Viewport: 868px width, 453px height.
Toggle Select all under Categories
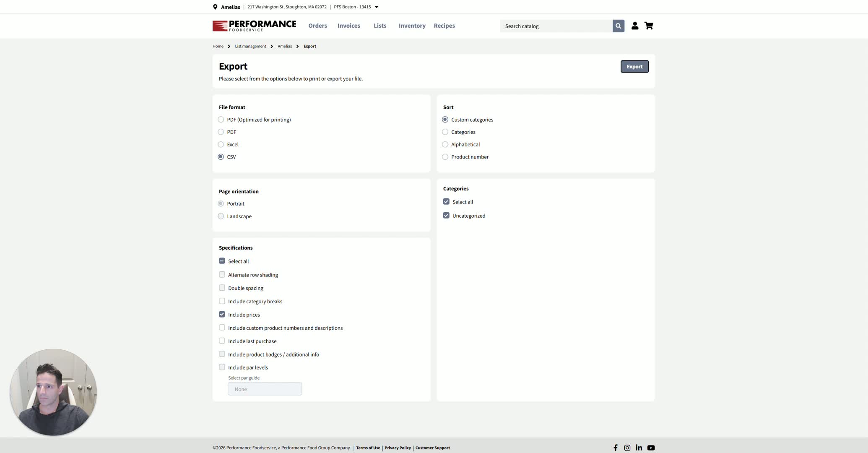446,202
